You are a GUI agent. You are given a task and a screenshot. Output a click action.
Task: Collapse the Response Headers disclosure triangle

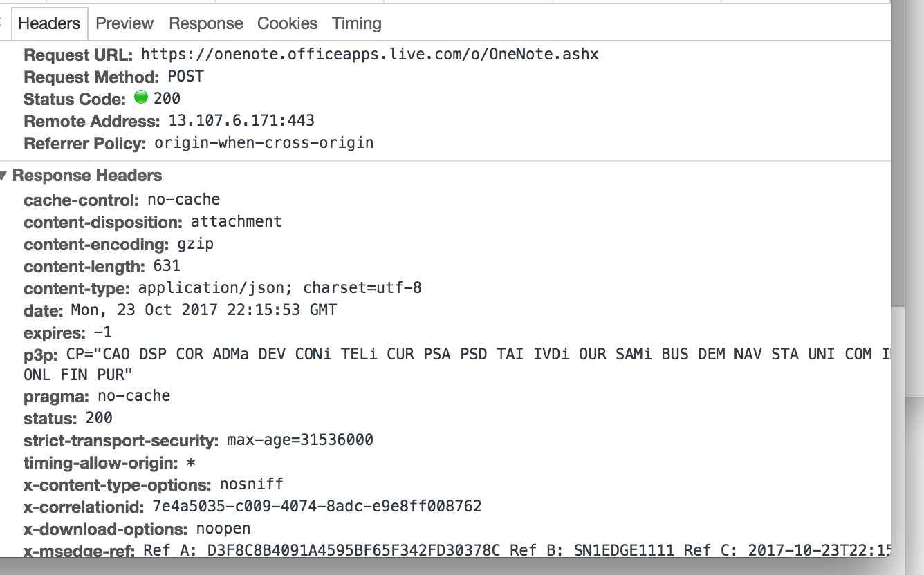[x=3, y=176]
